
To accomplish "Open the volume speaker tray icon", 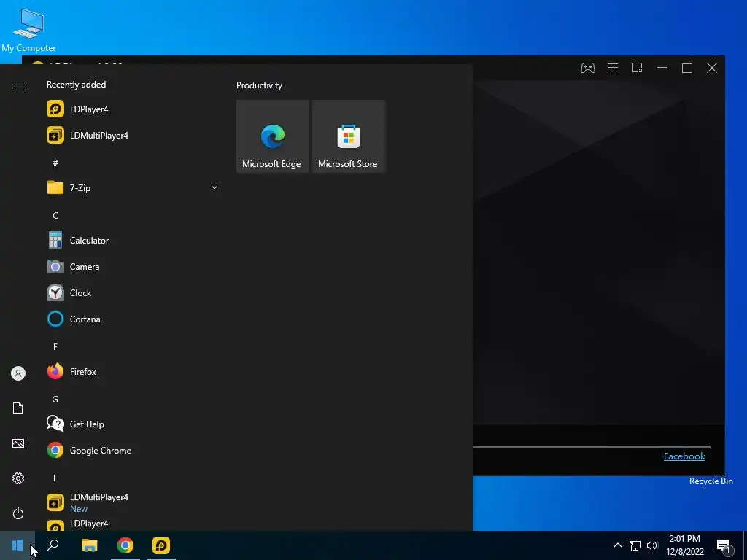I will pyautogui.click(x=652, y=545).
